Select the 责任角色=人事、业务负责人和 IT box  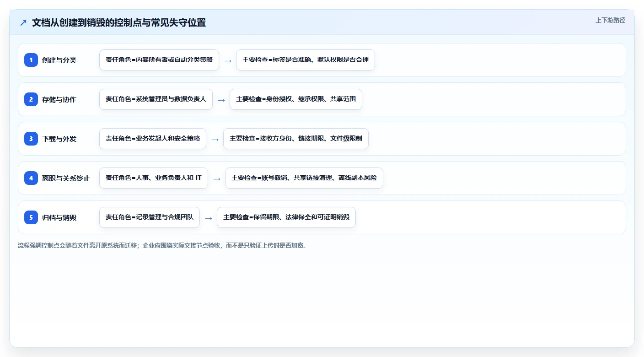(154, 178)
